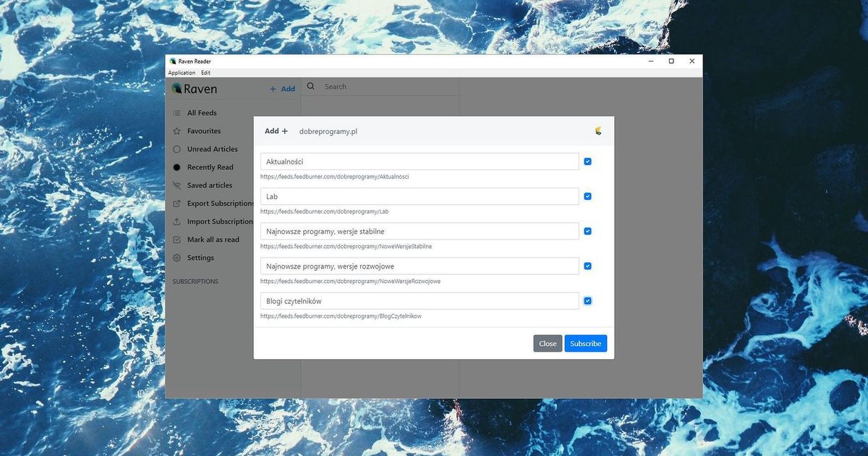Click the dialog's top-right yellow icon
The width and height of the screenshot is (868, 456).
(x=598, y=131)
